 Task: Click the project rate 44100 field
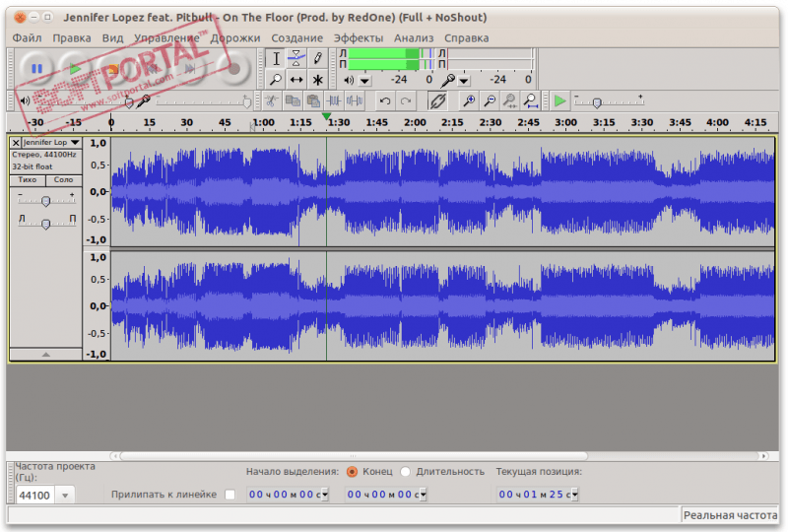[36, 496]
